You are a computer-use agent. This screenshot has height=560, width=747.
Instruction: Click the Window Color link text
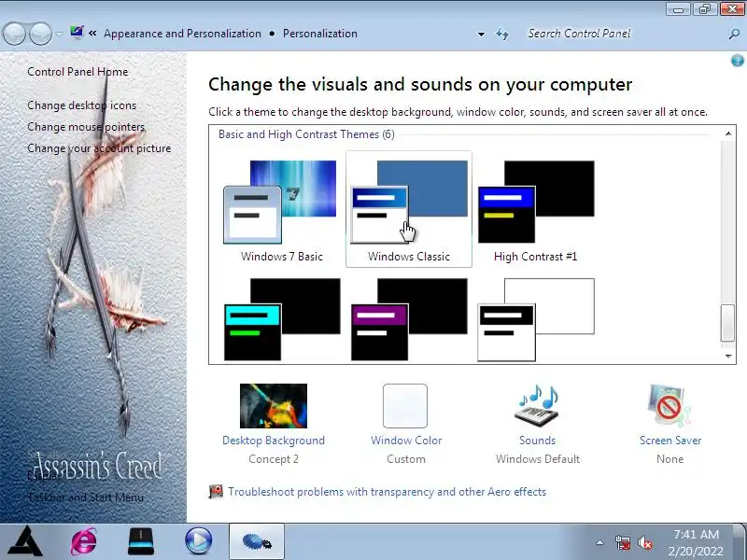click(406, 441)
